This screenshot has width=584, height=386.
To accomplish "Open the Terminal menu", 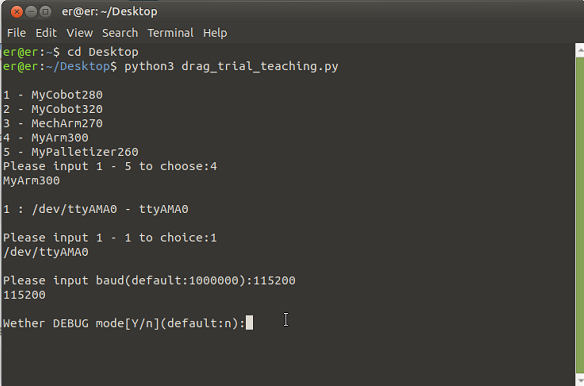I will click(x=171, y=33).
